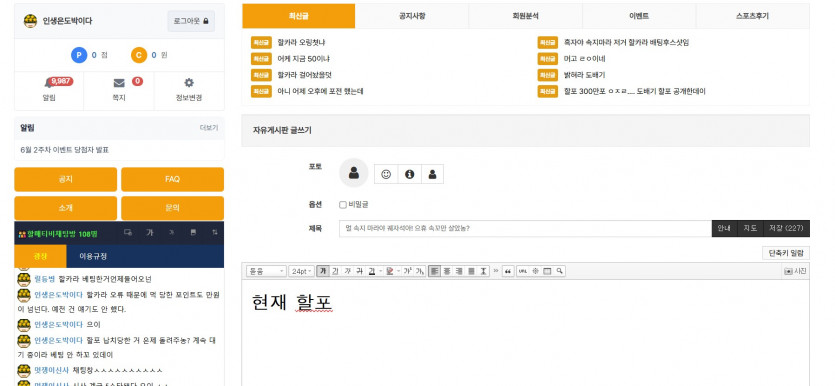Insert a blockquote with the quote icon

point(507,271)
